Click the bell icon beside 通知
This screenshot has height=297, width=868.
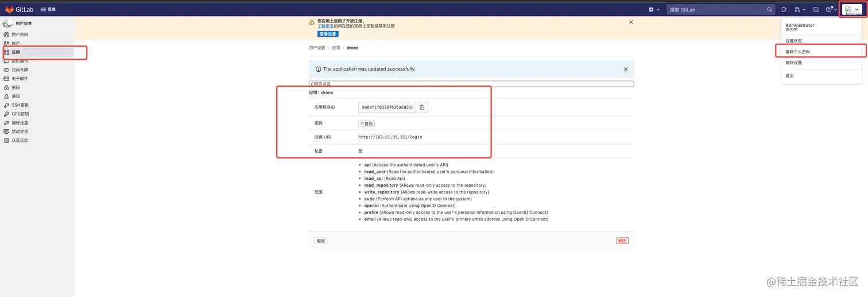[6, 97]
